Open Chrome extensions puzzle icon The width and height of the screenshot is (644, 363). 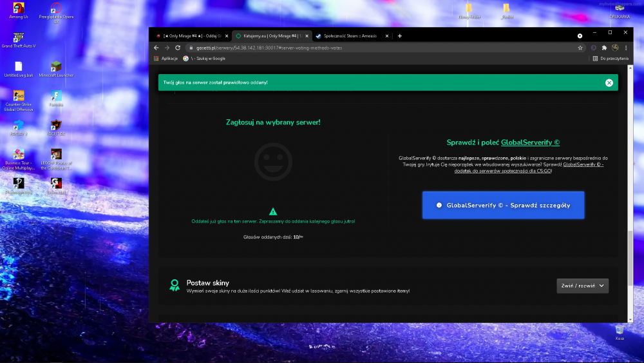(604, 48)
